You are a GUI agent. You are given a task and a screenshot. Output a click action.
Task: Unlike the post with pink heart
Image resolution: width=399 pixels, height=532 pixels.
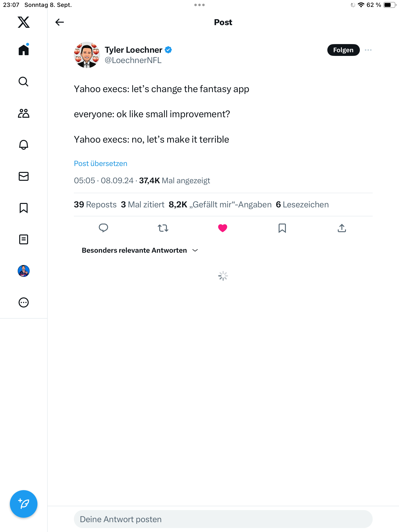(x=223, y=228)
